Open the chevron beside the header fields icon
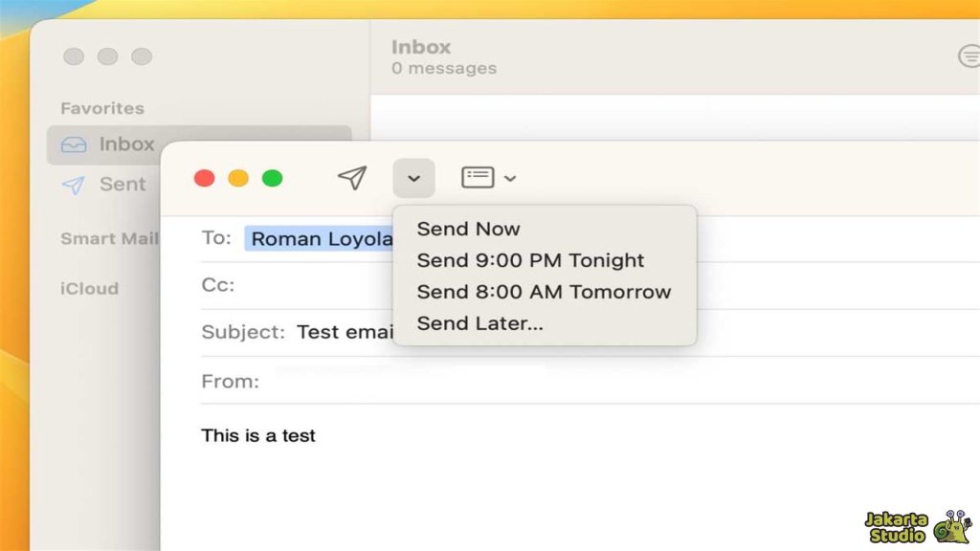 (x=511, y=177)
